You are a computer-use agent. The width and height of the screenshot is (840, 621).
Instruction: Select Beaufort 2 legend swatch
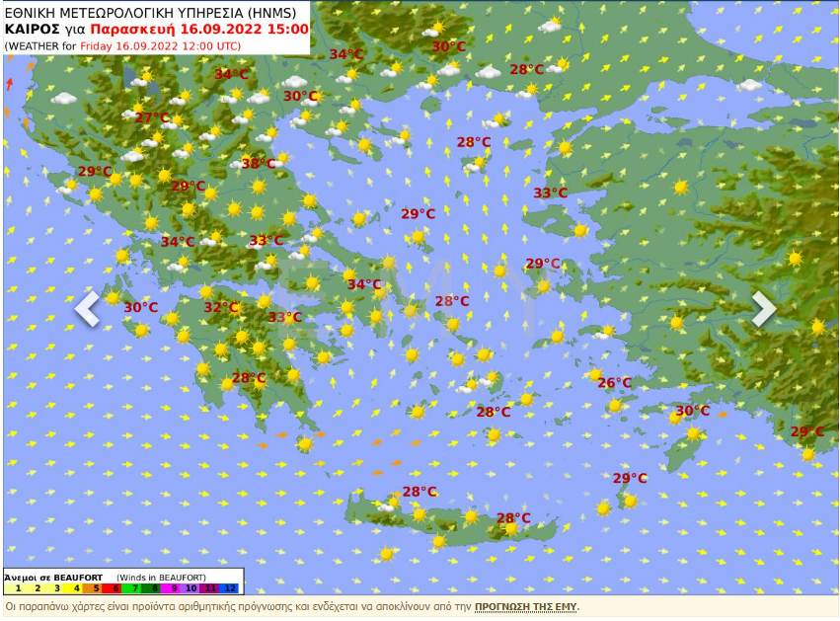34,588
